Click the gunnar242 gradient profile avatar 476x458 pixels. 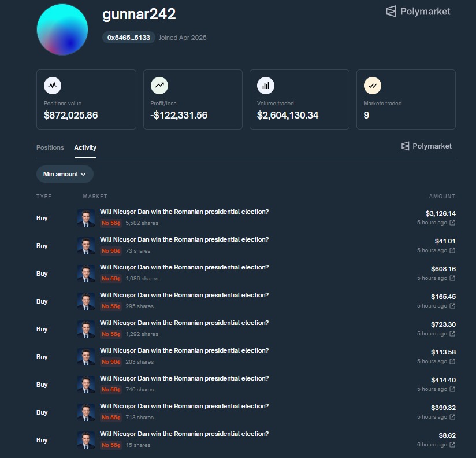coord(62,29)
